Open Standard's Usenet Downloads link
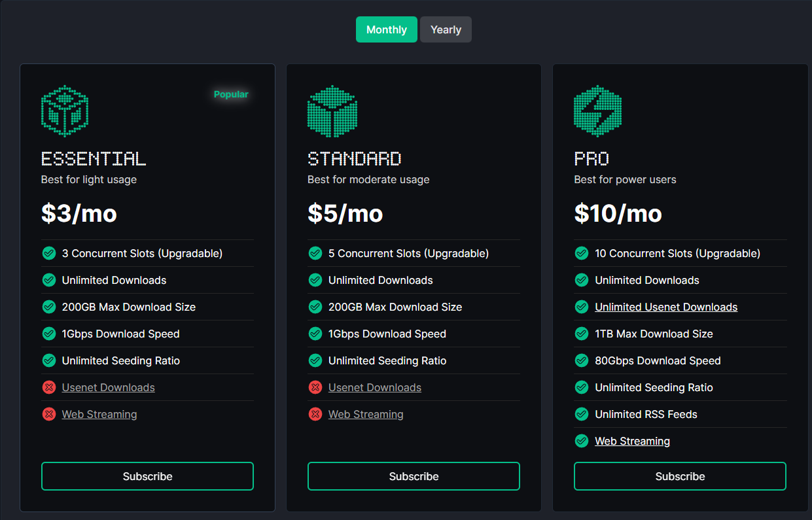 click(x=375, y=387)
